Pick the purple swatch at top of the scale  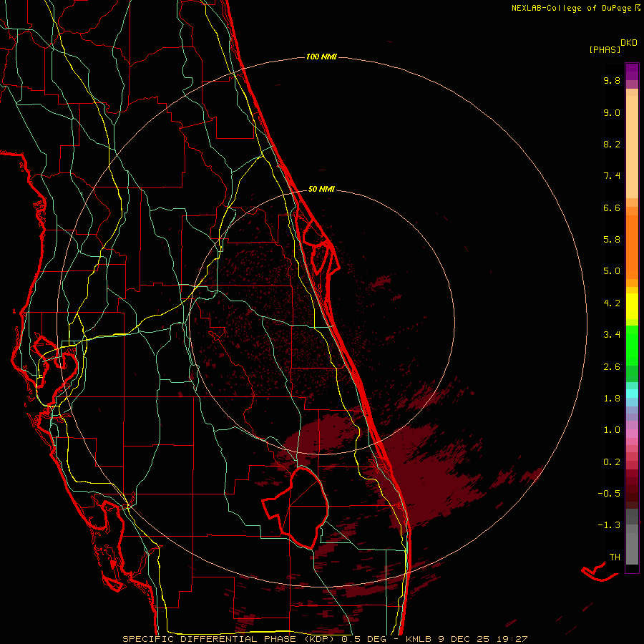coord(632,72)
